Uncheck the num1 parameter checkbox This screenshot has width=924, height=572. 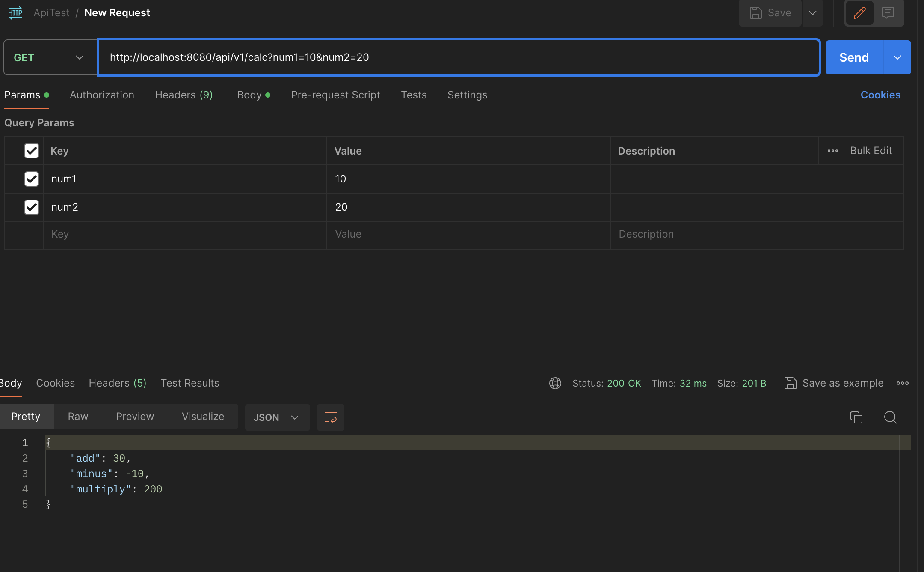(x=32, y=179)
